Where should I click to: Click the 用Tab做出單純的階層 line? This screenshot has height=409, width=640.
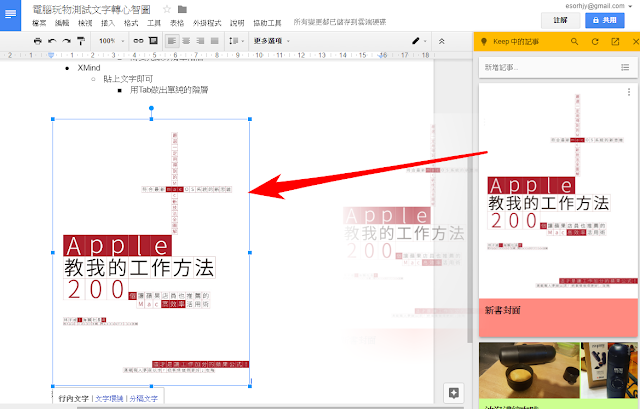(169, 90)
